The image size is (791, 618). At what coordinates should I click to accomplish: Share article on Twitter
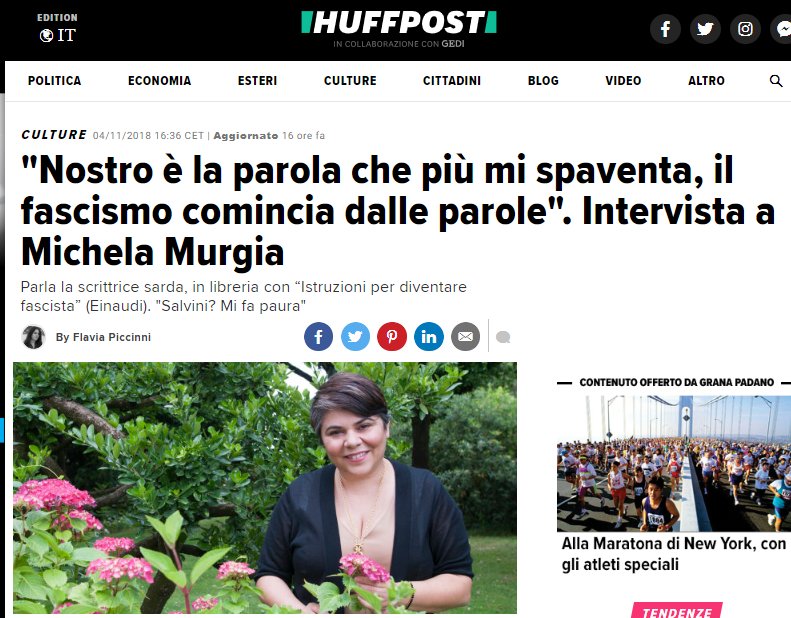(355, 336)
